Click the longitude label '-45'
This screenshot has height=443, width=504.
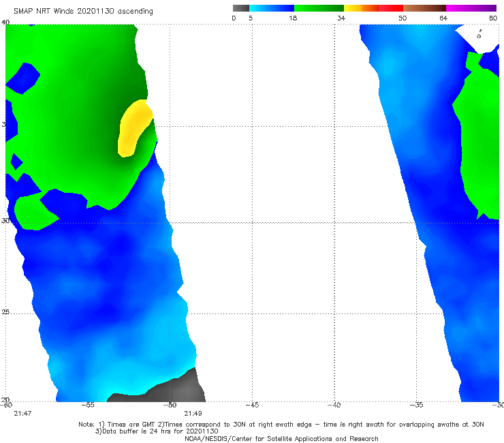(x=252, y=405)
